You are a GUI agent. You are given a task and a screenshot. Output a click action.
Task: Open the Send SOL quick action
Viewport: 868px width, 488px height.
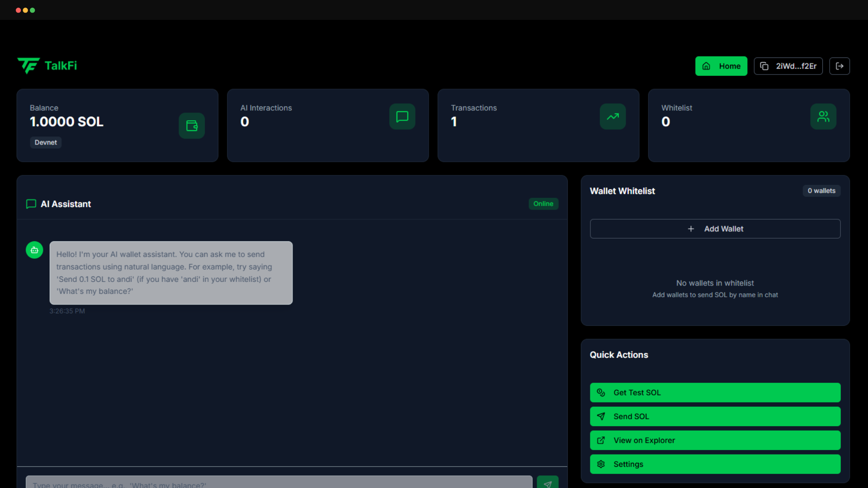point(715,417)
